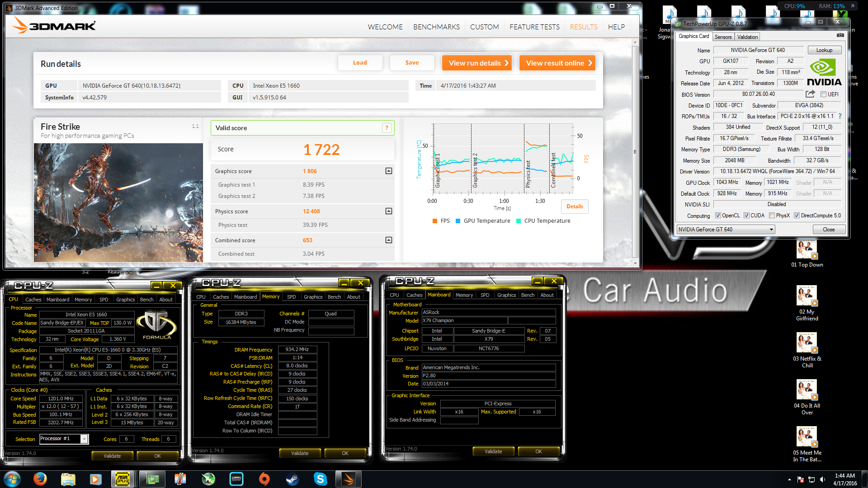Open the BENCHMARKS tab in 3DMark
The image size is (868, 488).
pos(436,27)
